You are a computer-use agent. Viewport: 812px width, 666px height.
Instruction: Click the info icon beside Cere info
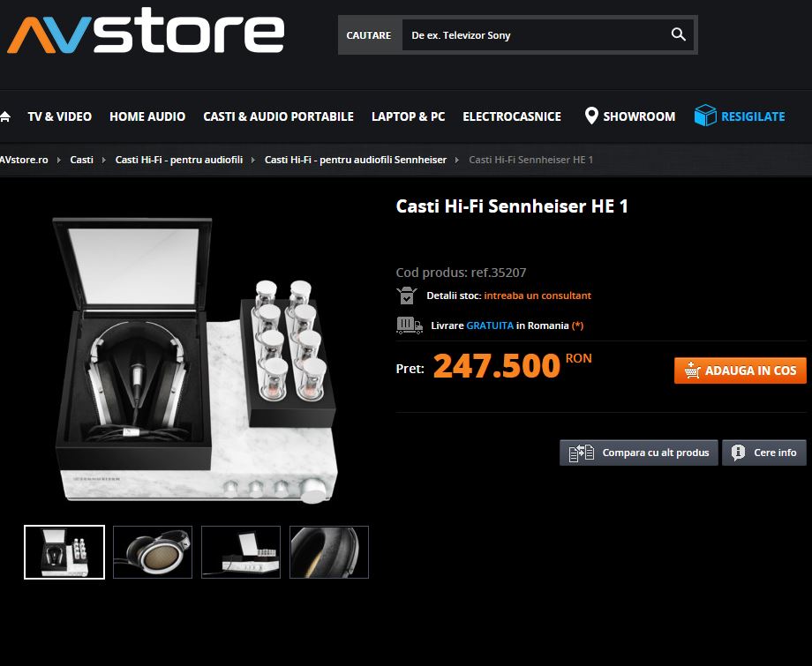738,453
